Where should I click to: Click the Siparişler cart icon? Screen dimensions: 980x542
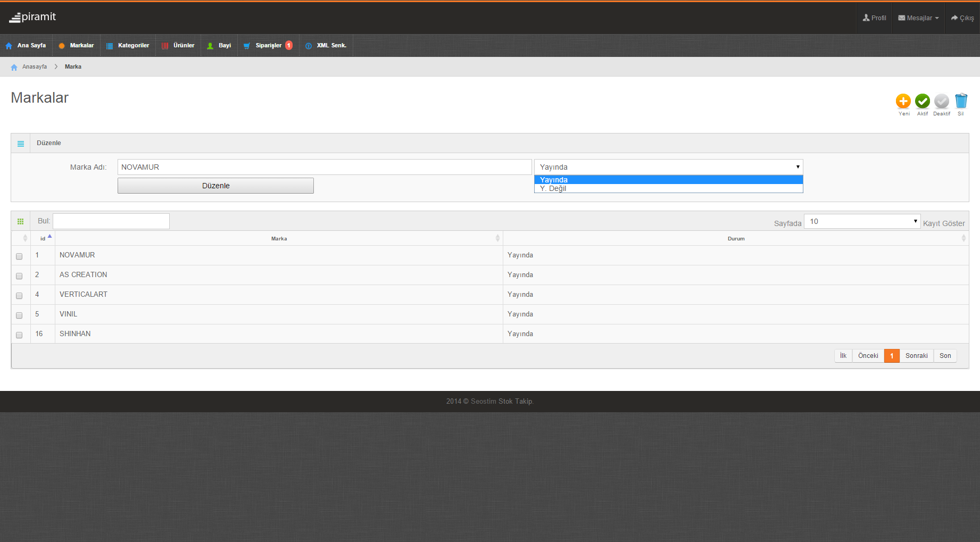tap(247, 46)
